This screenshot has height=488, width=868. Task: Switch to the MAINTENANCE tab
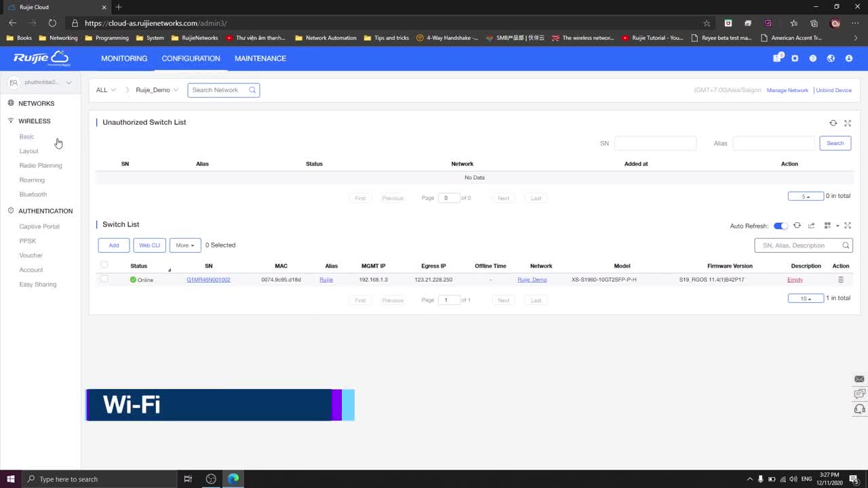coord(260,58)
